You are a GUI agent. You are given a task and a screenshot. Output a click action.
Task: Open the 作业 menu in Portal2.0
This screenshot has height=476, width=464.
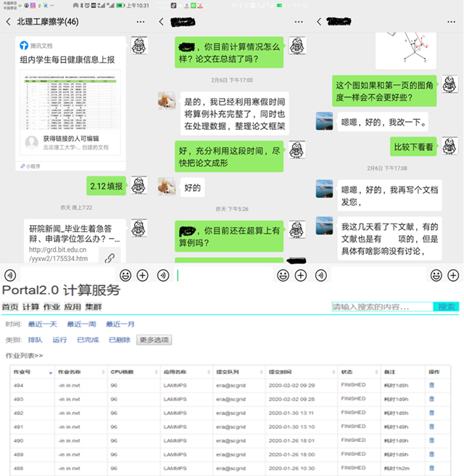tap(51, 307)
